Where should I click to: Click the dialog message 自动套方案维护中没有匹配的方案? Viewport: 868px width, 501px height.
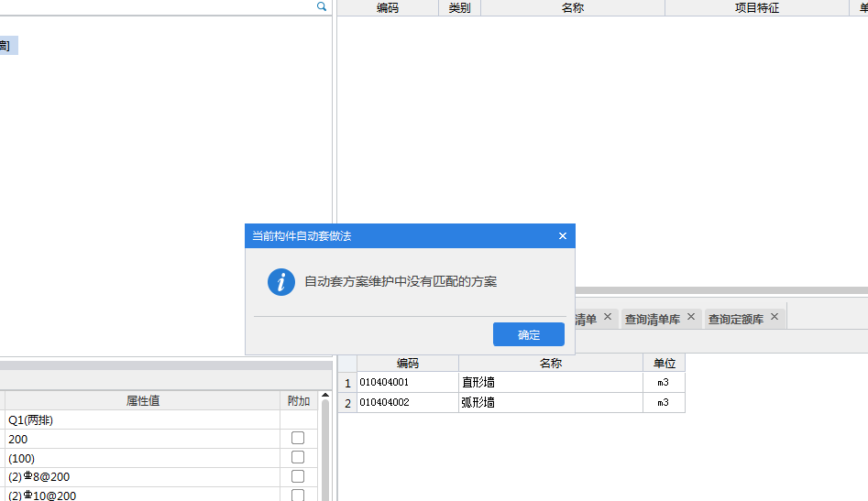401,281
